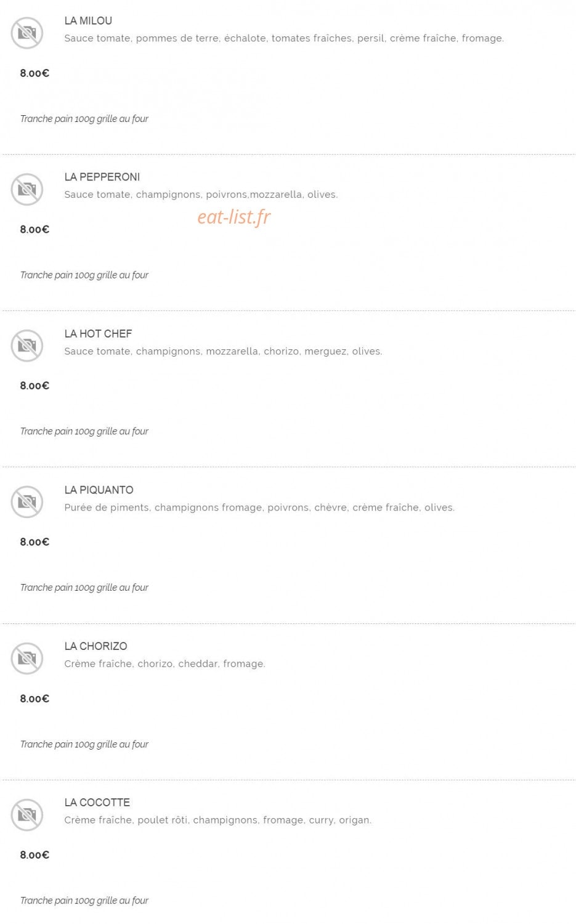
Task: Click the bread slice note under La Chorizo
Action: click(84, 744)
